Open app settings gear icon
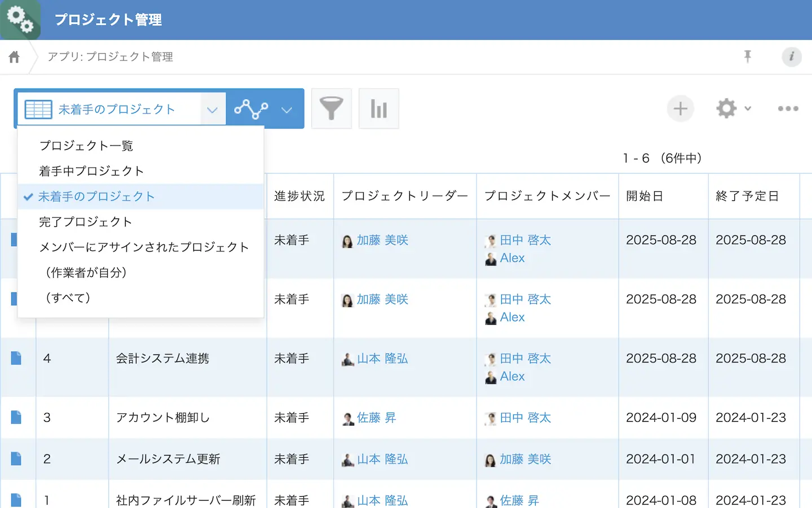The image size is (812, 508). click(726, 108)
